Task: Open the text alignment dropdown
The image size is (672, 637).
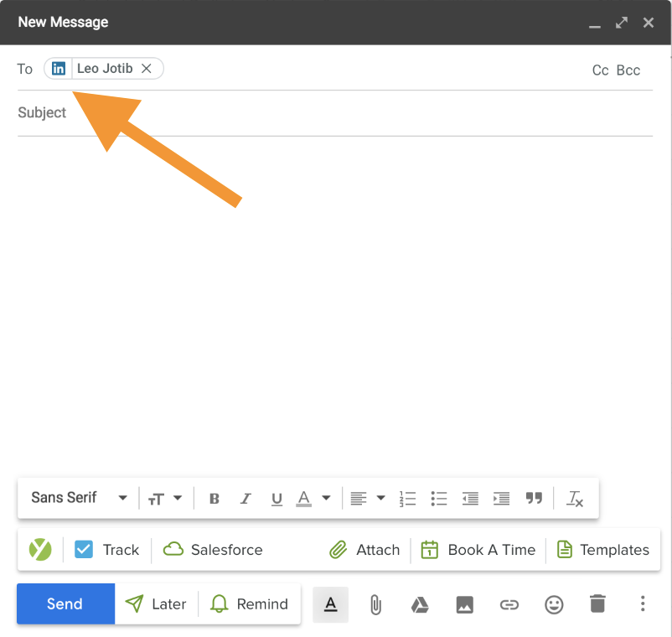Action: 367,499
